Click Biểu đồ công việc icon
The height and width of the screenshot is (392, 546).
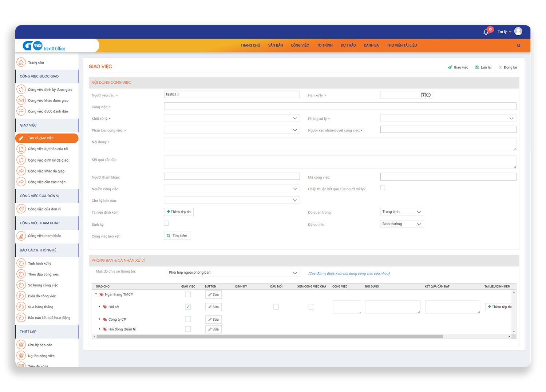(x=21, y=296)
